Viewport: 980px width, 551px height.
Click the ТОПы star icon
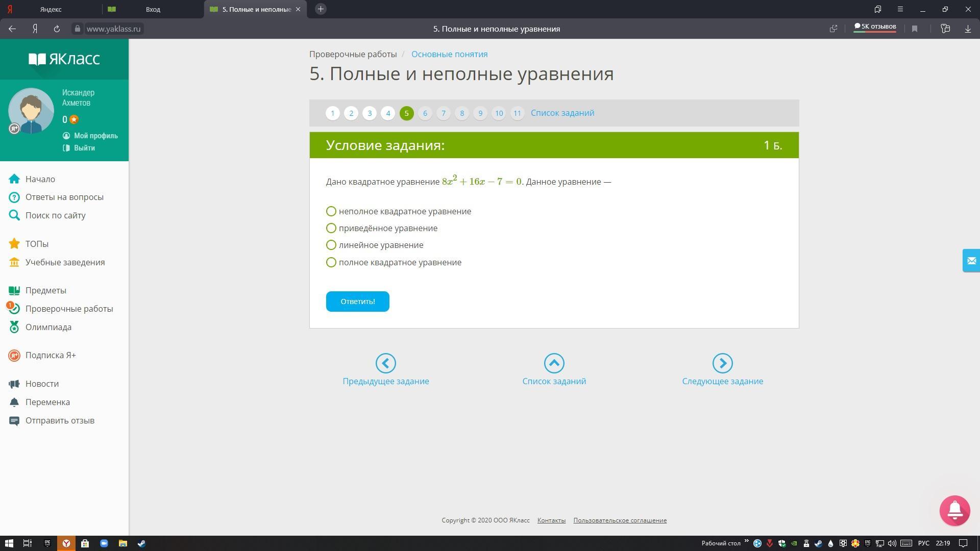coord(14,244)
